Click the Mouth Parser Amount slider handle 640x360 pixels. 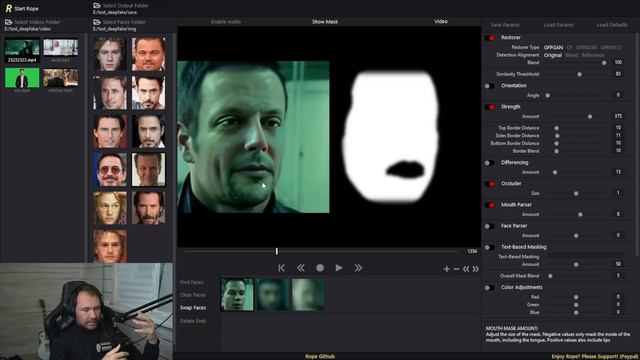tap(580, 214)
